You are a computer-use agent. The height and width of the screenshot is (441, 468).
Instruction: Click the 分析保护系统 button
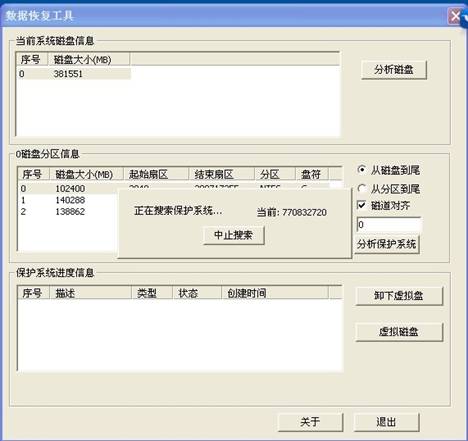tap(387, 244)
